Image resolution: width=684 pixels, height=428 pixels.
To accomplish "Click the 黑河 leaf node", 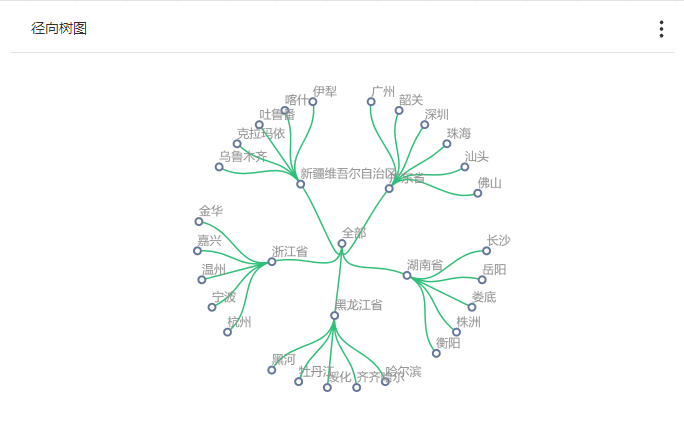I will [x=272, y=370].
